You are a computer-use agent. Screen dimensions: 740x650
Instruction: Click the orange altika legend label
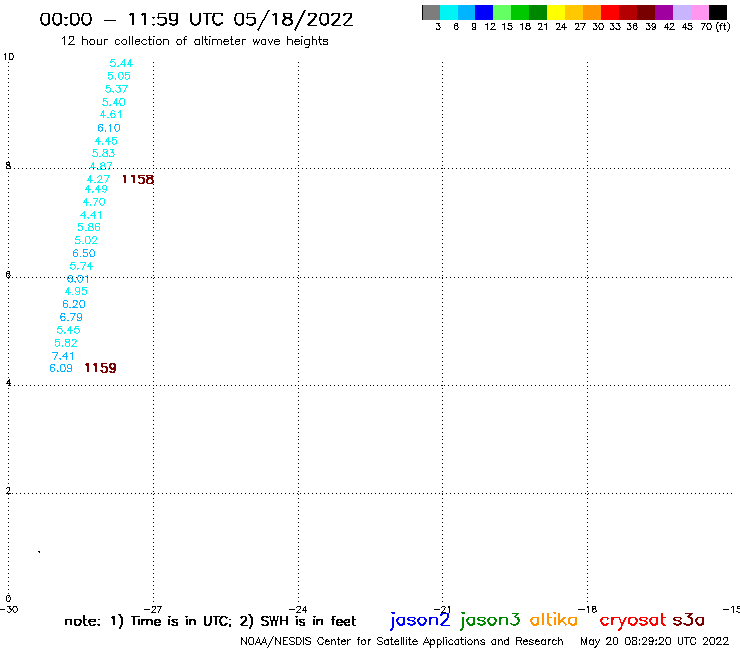tap(554, 620)
